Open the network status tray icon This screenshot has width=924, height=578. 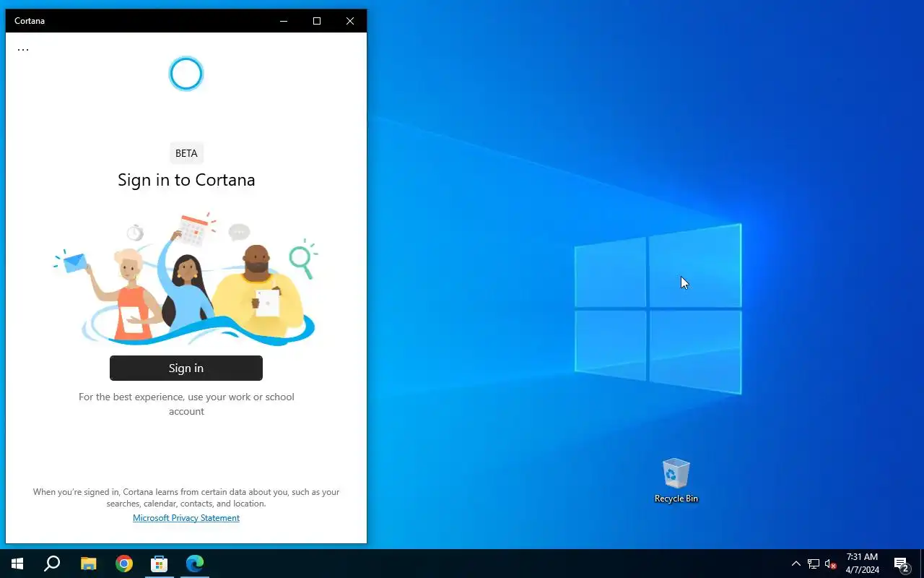(814, 564)
